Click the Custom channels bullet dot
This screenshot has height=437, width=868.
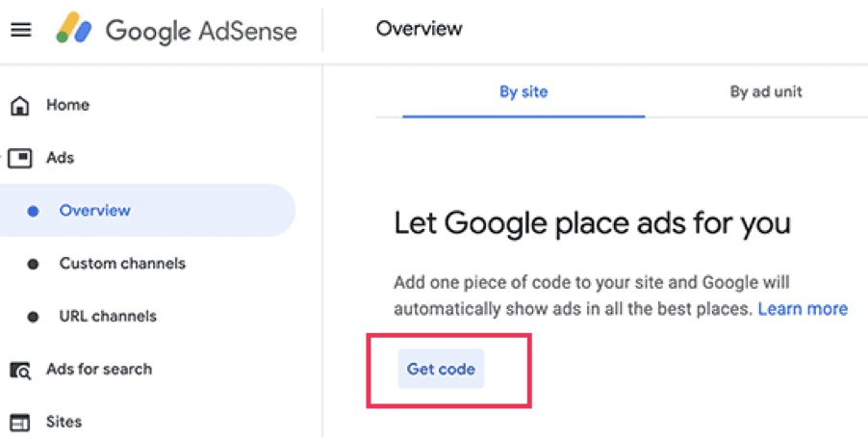34,264
